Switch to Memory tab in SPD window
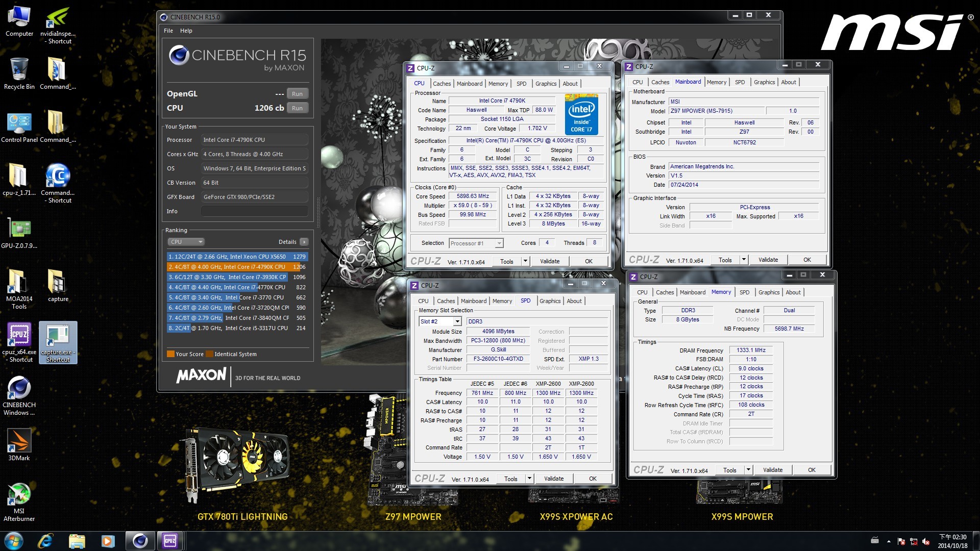The image size is (980, 551). [502, 301]
